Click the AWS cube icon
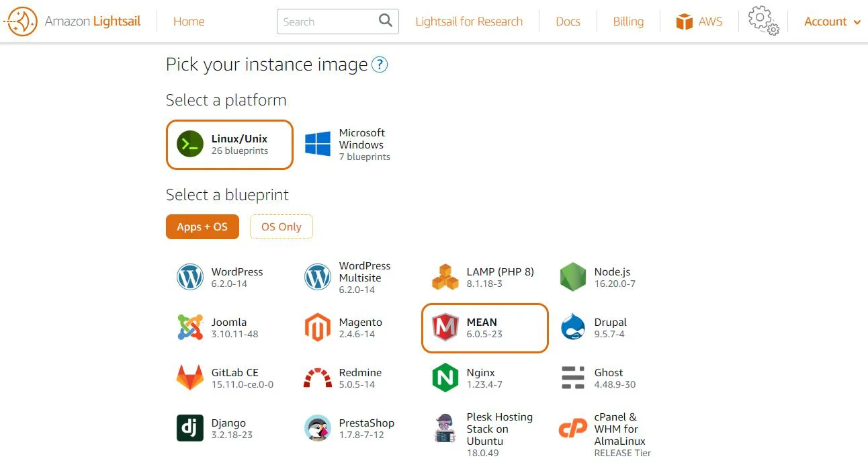 (x=685, y=21)
